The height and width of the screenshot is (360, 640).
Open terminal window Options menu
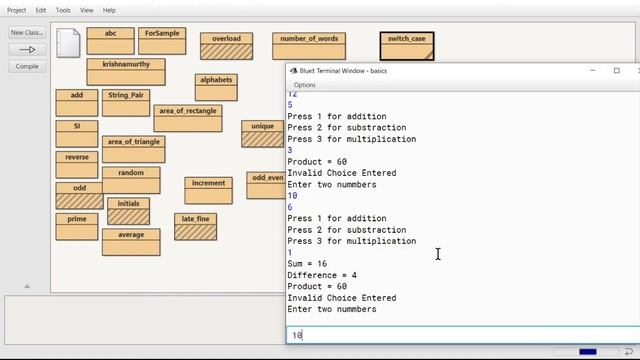click(x=304, y=85)
